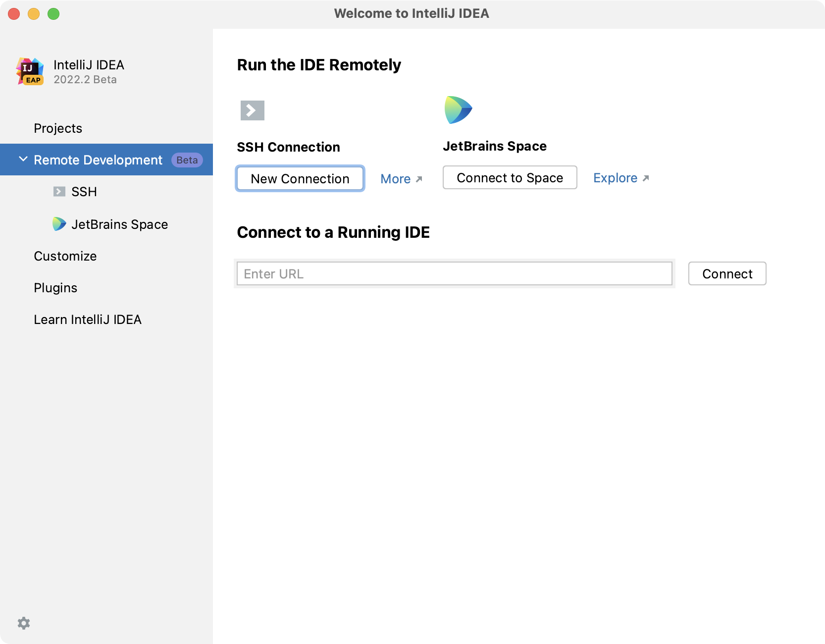Click the 'Connect to a Running IDE' heading
This screenshot has height=644, width=825.
pyautogui.click(x=333, y=232)
